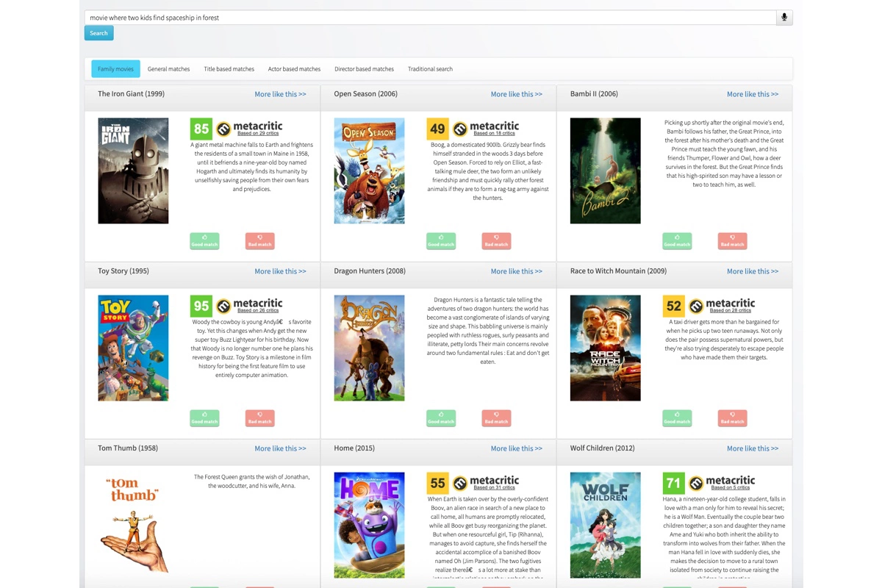This screenshot has width=882, height=588.
Task: Click the Metacritic logo on Toy Story card
Action: coord(249,306)
